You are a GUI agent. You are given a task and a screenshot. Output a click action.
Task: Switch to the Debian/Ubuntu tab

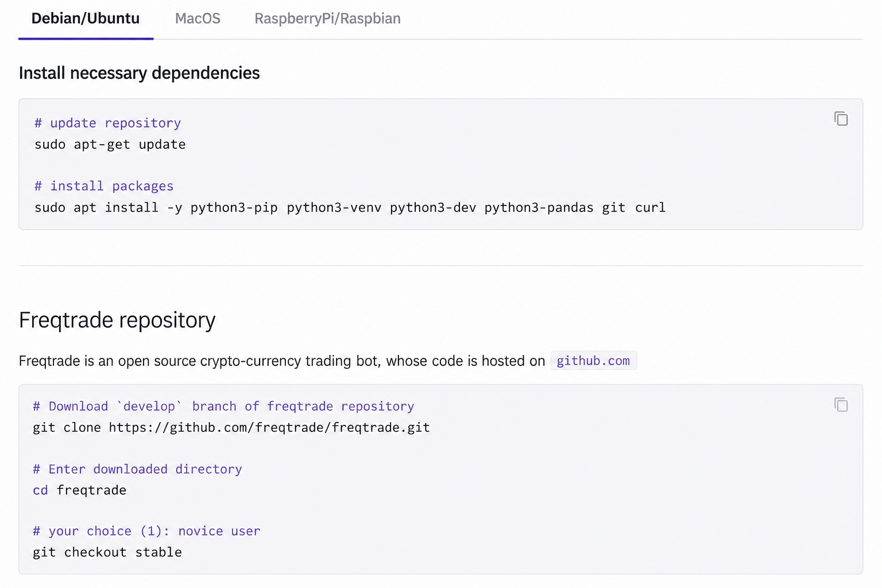pyautogui.click(x=86, y=19)
